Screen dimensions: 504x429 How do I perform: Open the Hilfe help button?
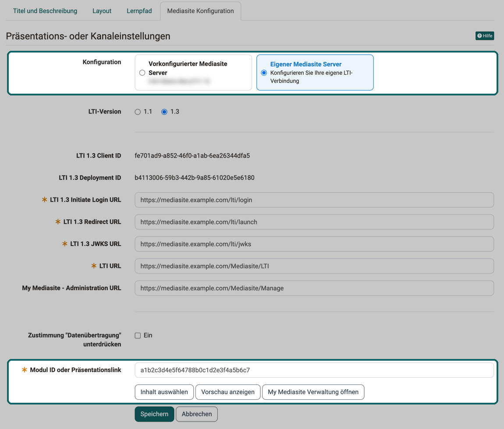coord(484,35)
